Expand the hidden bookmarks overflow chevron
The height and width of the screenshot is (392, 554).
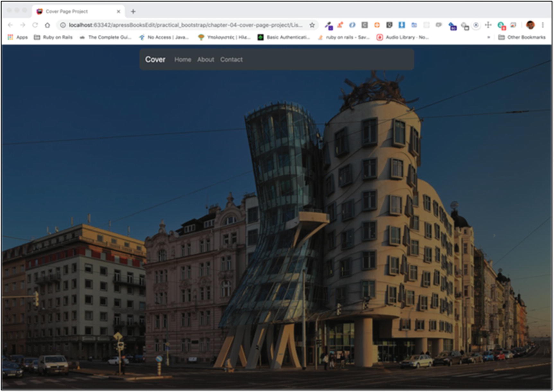(x=488, y=37)
